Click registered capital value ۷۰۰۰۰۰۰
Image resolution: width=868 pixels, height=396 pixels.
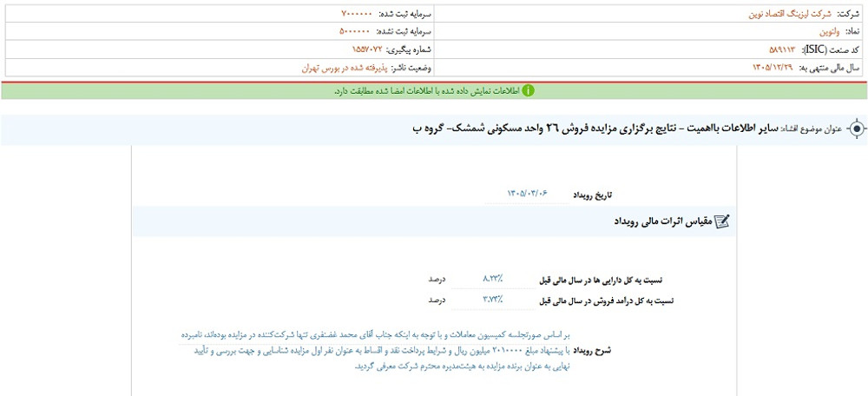(x=356, y=14)
